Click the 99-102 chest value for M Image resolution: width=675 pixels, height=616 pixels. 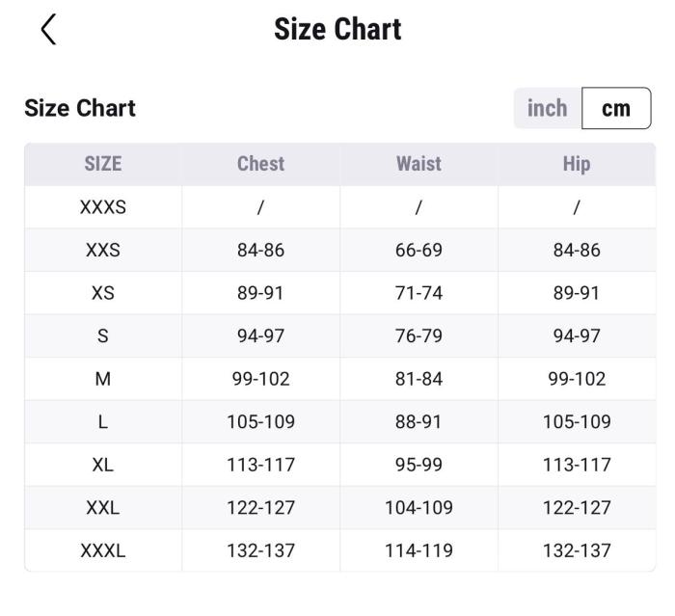pyautogui.click(x=260, y=379)
